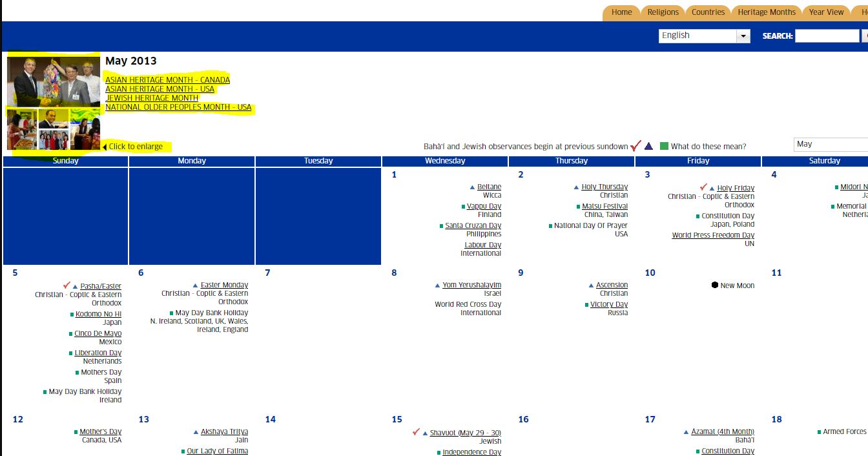Open the English language dropdown
The height and width of the screenshot is (456, 868).
coord(743,36)
